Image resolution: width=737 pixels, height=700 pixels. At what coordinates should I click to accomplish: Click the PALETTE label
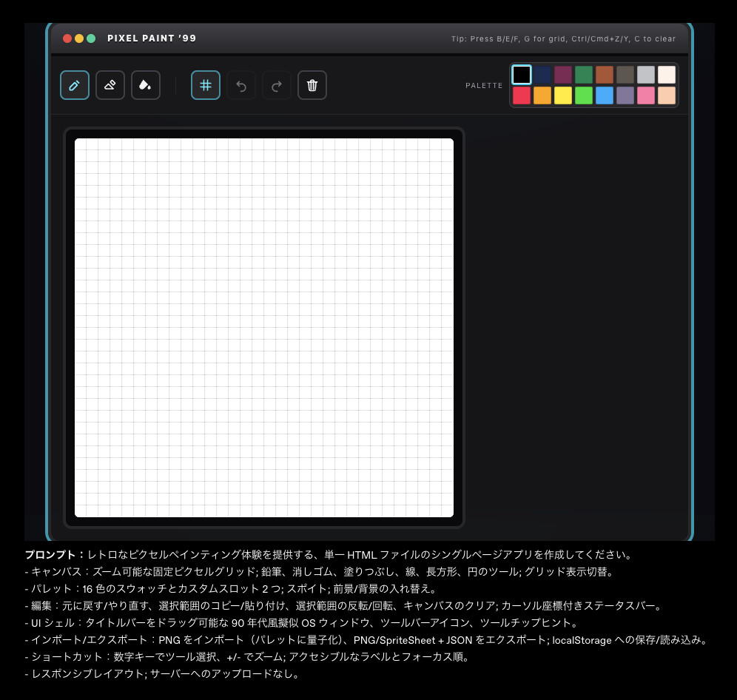click(484, 86)
